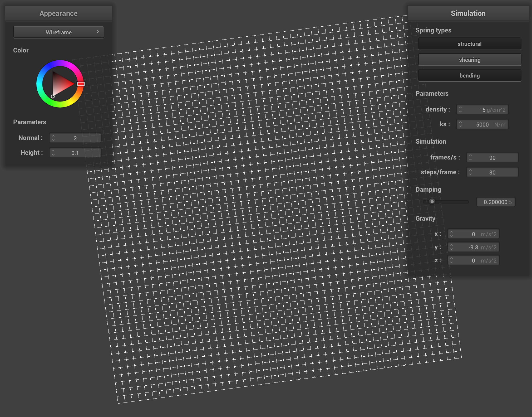Toggle the shearing spring type
Viewport: 532px width, 417px height.
470,60
